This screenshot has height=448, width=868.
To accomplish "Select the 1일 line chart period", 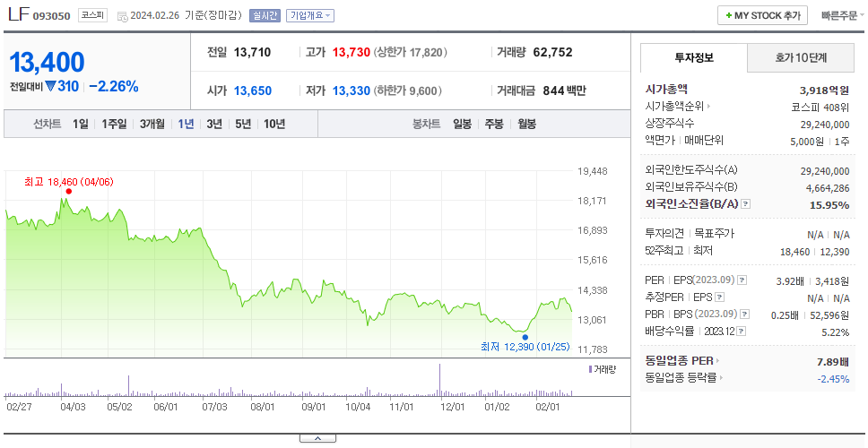I will 81,124.
